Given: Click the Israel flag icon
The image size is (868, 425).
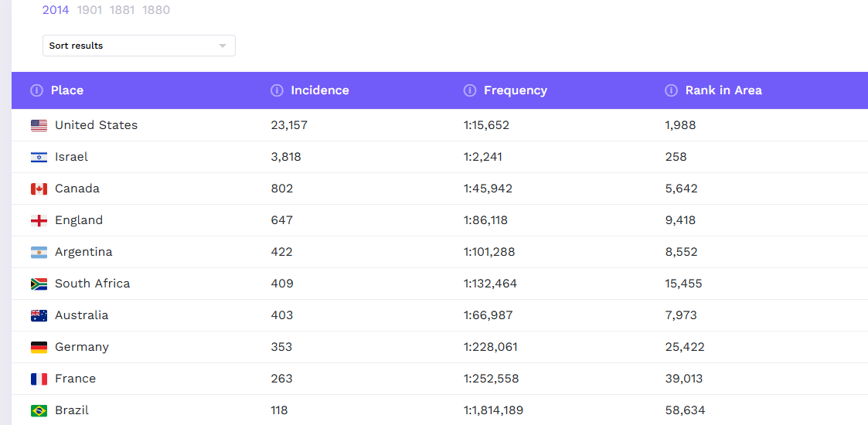Looking at the screenshot, I should [x=39, y=157].
